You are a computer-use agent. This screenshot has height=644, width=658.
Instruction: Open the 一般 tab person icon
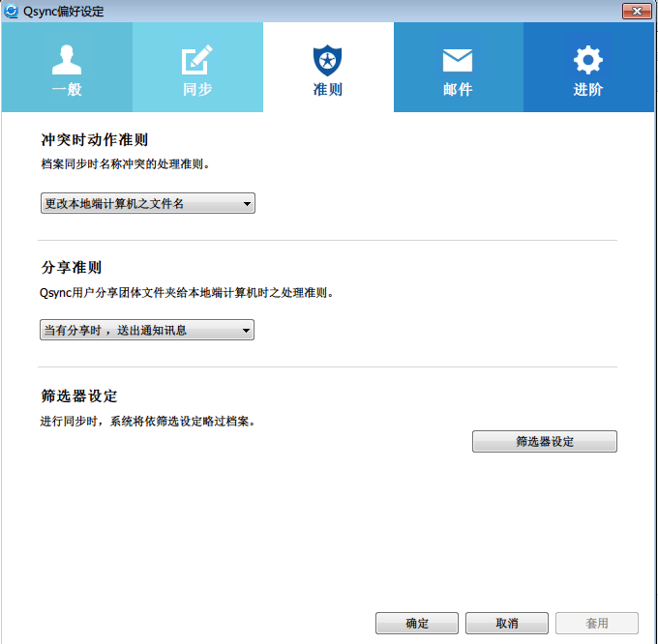tap(67, 60)
